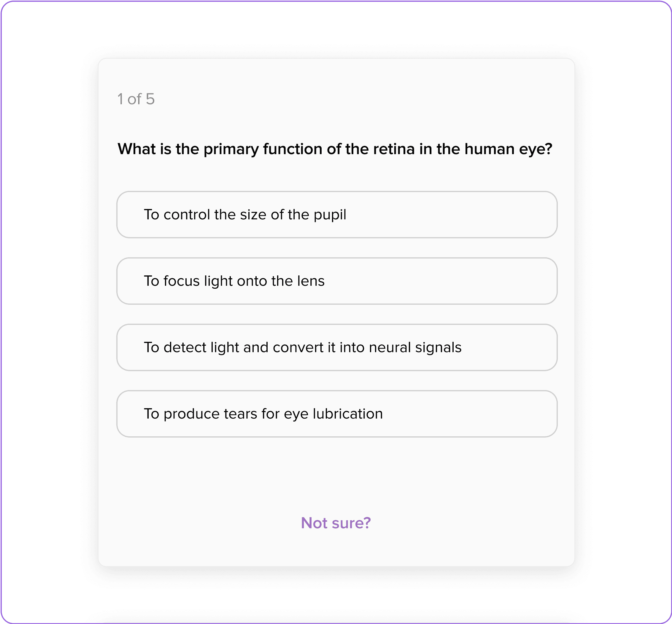
Task: Answer with the second option about focusing light
Action: click(x=336, y=281)
